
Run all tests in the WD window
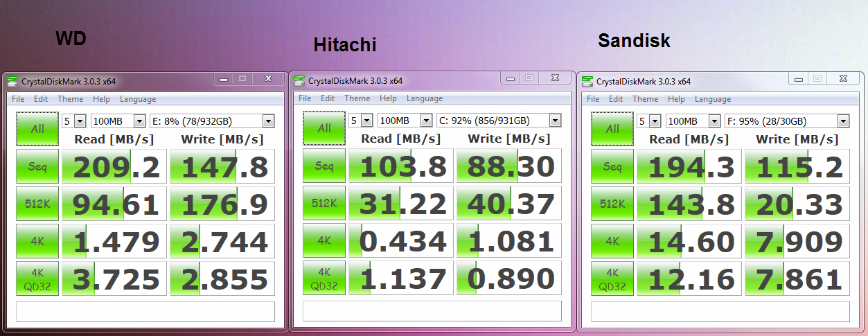38,129
